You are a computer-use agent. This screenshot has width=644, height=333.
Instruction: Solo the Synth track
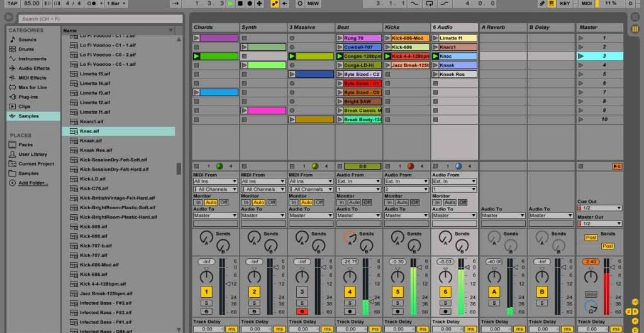pos(254,303)
